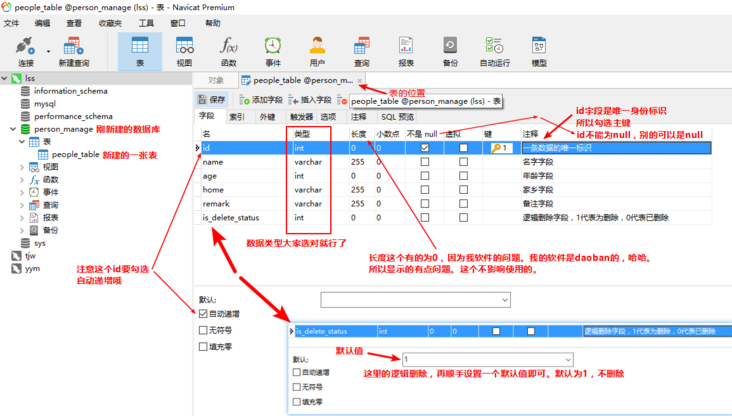
Task: Check 不是 null for the name field
Action: 425,162
